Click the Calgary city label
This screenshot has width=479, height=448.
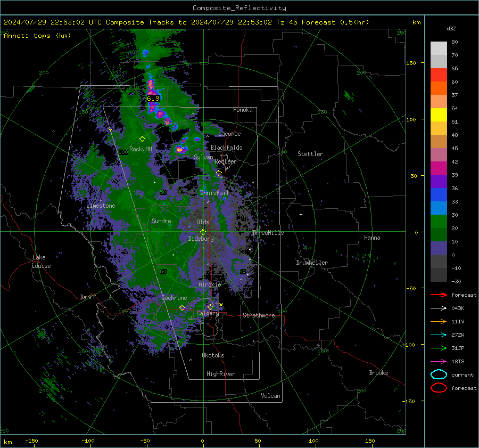[x=208, y=313]
